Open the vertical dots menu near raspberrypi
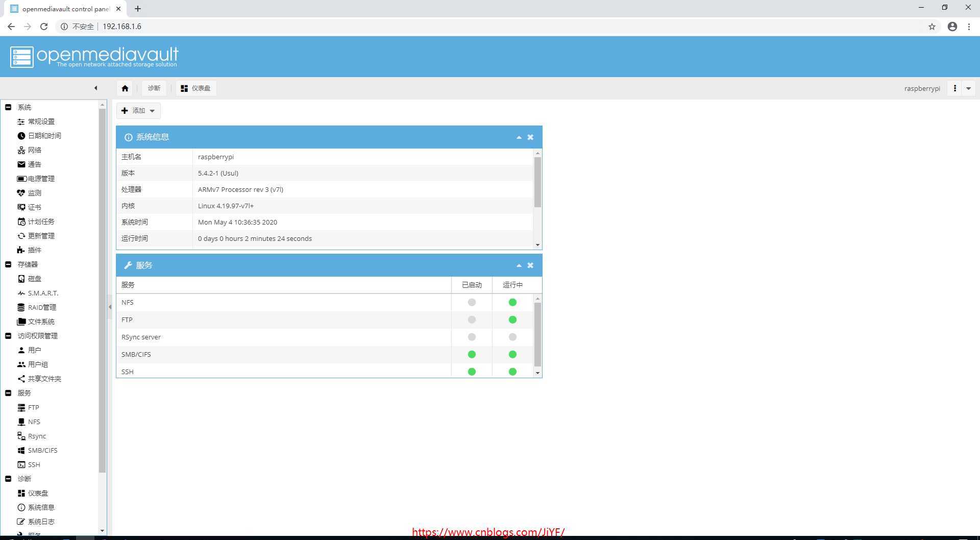The image size is (980, 540). [954, 88]
